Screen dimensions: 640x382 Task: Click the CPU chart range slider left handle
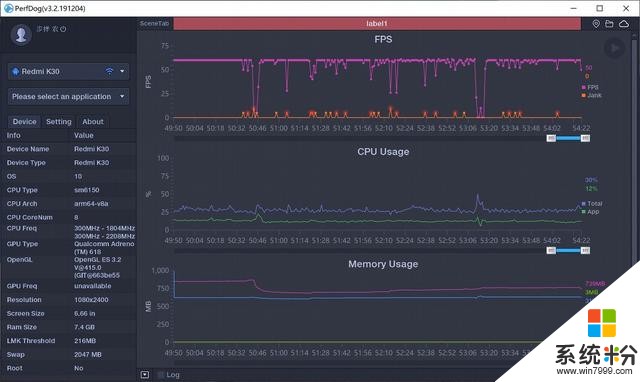coord(551,250)
